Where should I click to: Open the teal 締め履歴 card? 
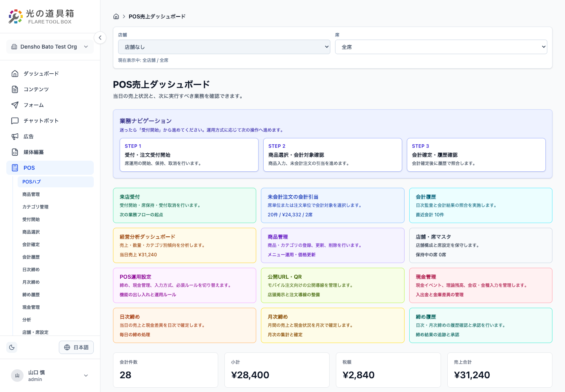click(481, 325)
